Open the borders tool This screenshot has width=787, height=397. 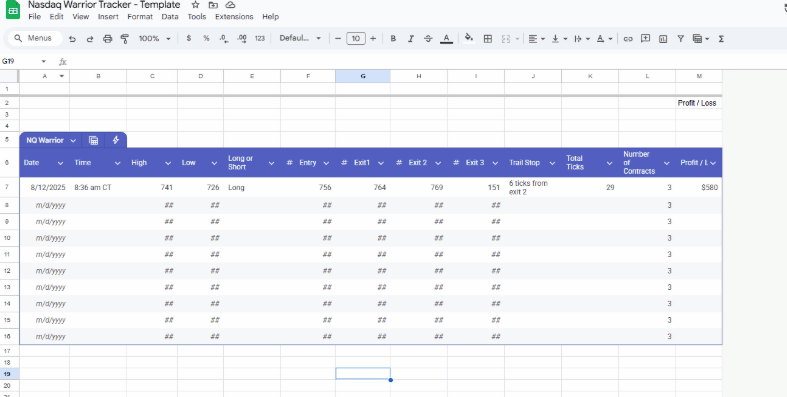click(x=487, y=39)
